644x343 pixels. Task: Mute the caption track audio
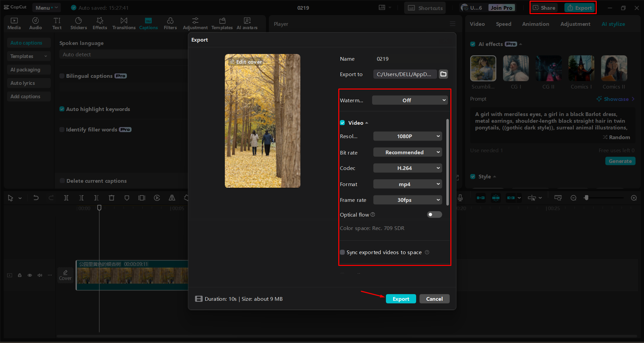[x=40, y=275]
